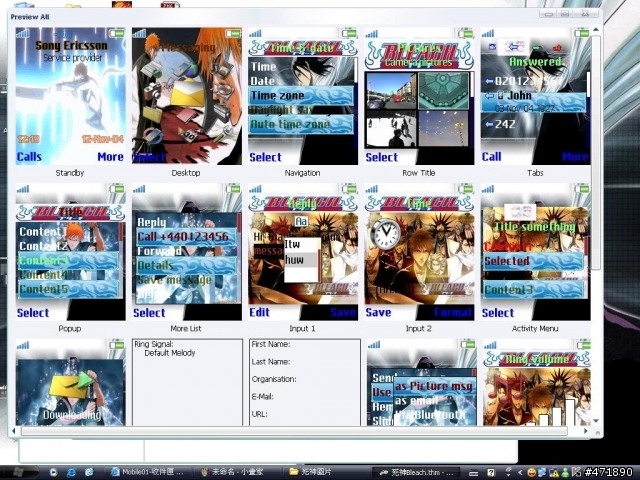640x480 pixels.
Task: Switch to the 未命名 - 小畫家 taskbar window
Action: (237, 473)
